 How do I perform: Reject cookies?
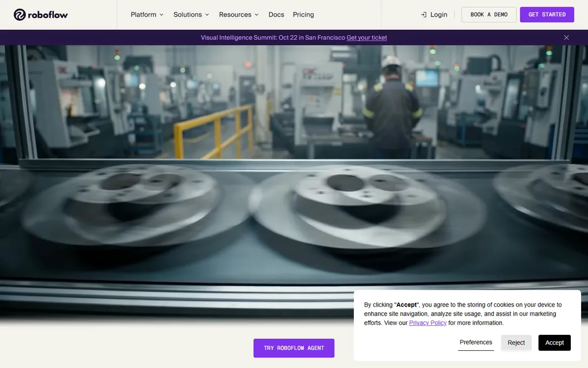[516, 342]
